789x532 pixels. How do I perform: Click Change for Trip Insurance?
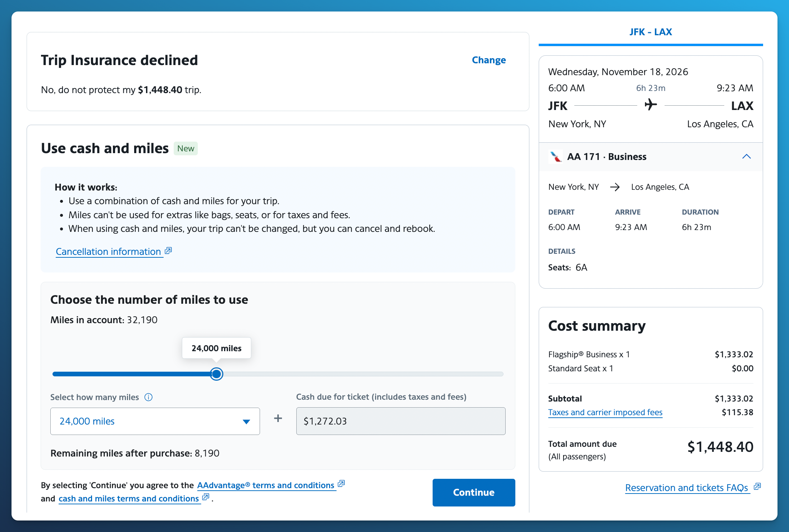(x=489, y=60)
